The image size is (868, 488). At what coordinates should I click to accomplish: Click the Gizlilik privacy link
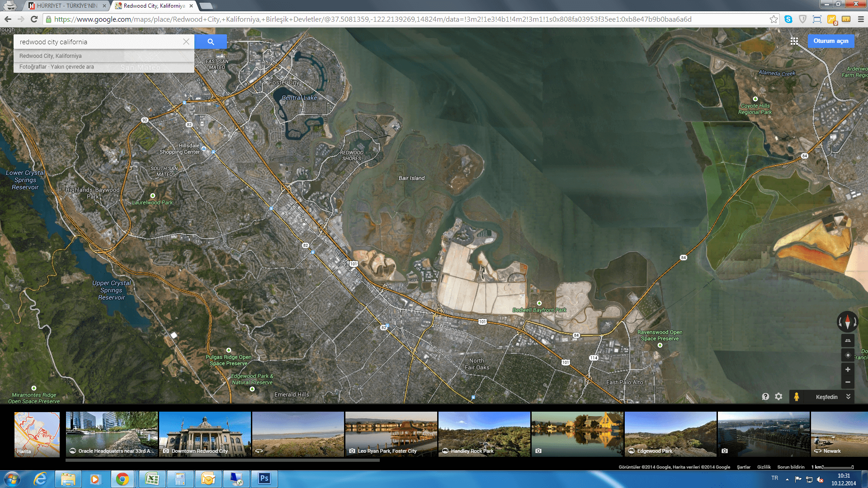pos(764,467)
